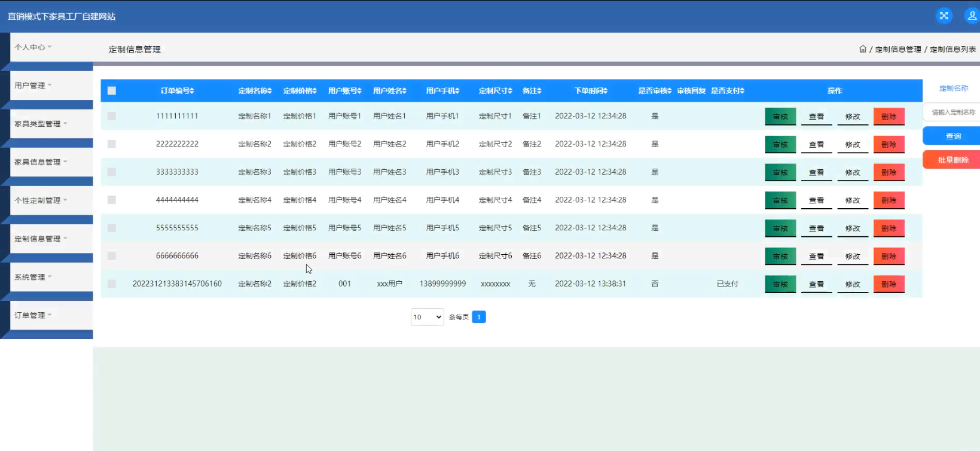Sort by 下单时间 column header
Screen dimensions: 980x451
tap(591, 91)
